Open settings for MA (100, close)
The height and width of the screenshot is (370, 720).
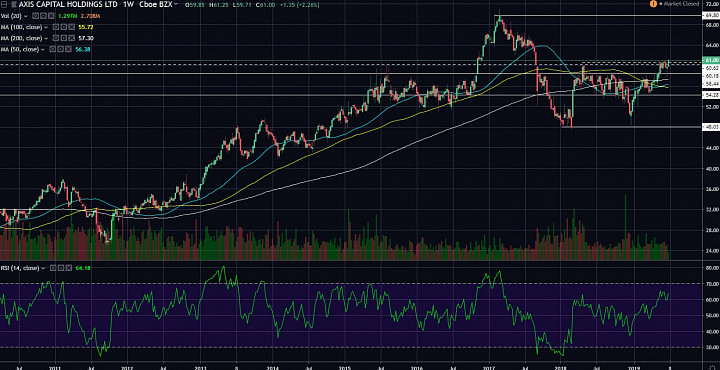coord(63,27)
